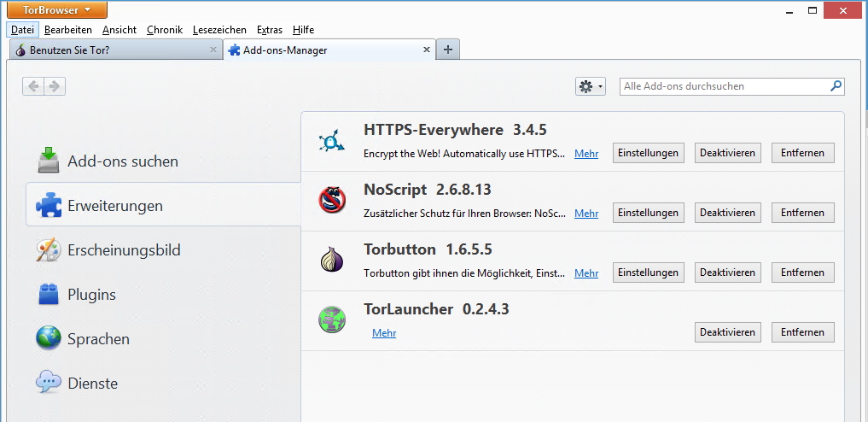Viewport: 868px width, 422px height.
Task: Click the HTTPS-Everywhere extension icon
Action: coord(332,141)
